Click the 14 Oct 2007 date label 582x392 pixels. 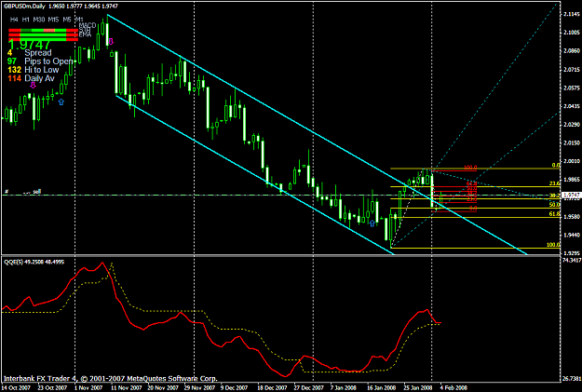tap(17, 387)
